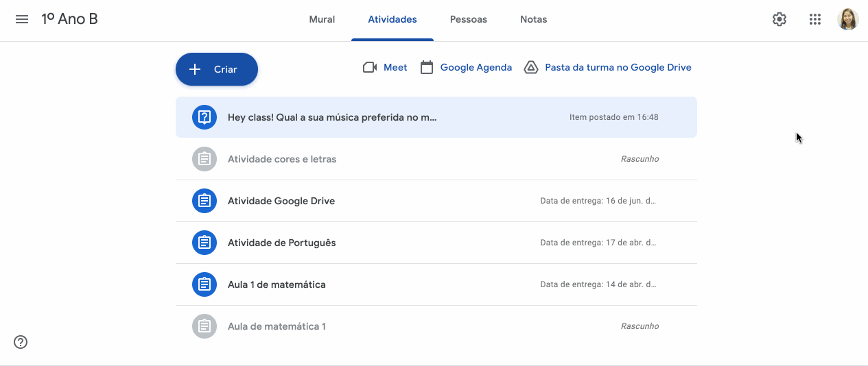Screen dimensions: 868x366
Task: Open the Meet link
Action: point(395,67)
